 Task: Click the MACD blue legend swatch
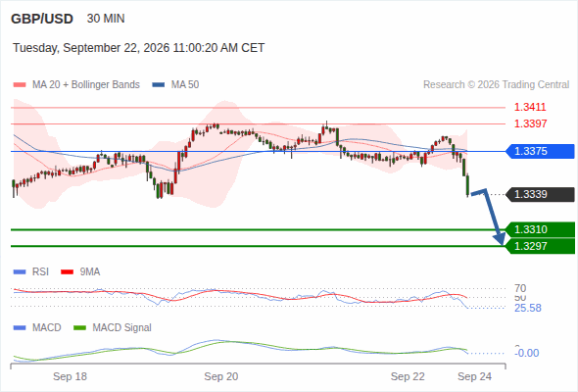pyautogui.click(x=20, y=327)
